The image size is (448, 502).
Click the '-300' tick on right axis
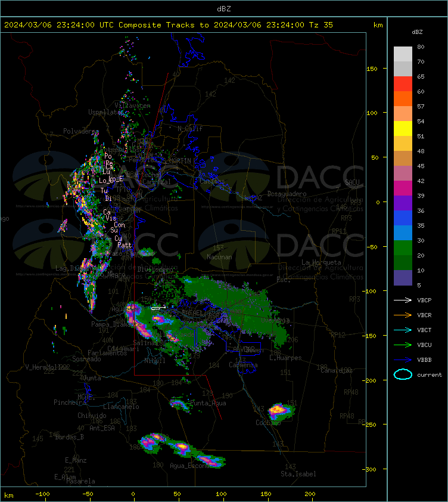click(371, 469)
